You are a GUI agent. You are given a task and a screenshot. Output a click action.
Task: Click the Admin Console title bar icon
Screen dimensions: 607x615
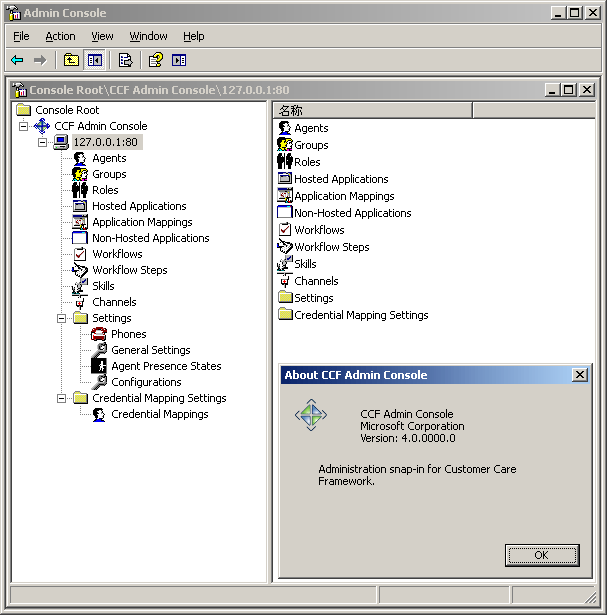(x=14, y=13)
